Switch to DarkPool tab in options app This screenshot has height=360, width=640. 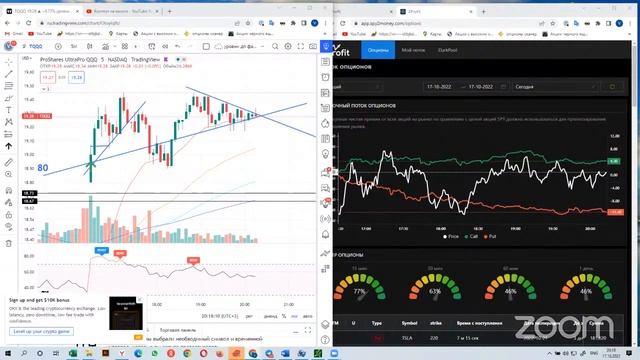pos(447,50)
